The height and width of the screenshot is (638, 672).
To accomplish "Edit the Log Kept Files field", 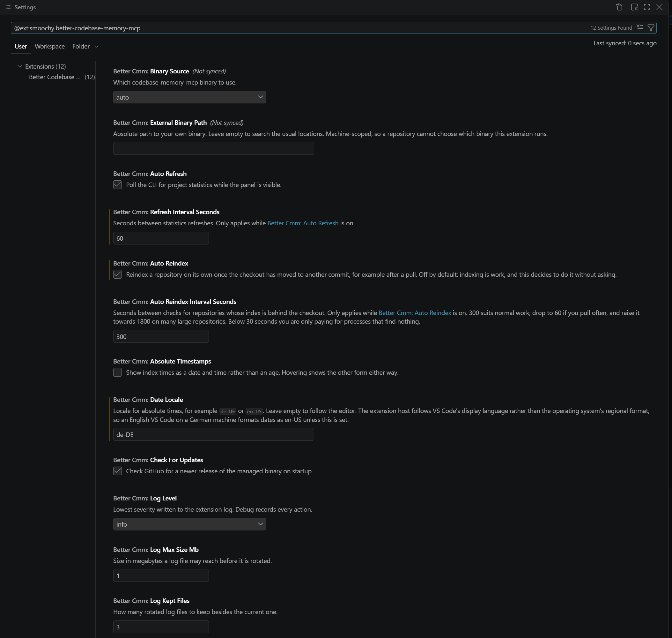I will click(x=161, y=627).
